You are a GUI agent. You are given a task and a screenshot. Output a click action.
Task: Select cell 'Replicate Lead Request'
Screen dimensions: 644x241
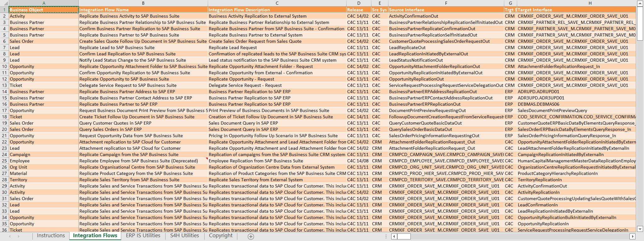point(277,48)
